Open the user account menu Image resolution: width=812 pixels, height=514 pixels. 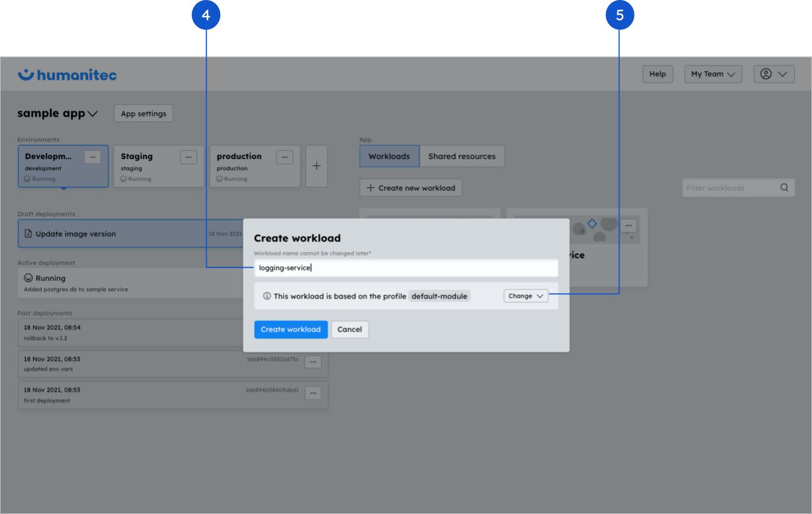(774, 74)
